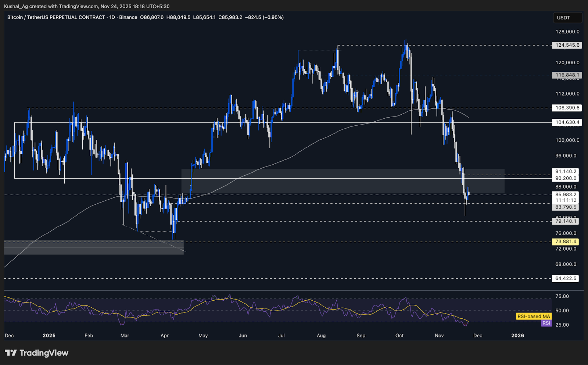Click the 50.00 level on RSI scale
This screenshot has width=588, height=365.
pos(562,311)
